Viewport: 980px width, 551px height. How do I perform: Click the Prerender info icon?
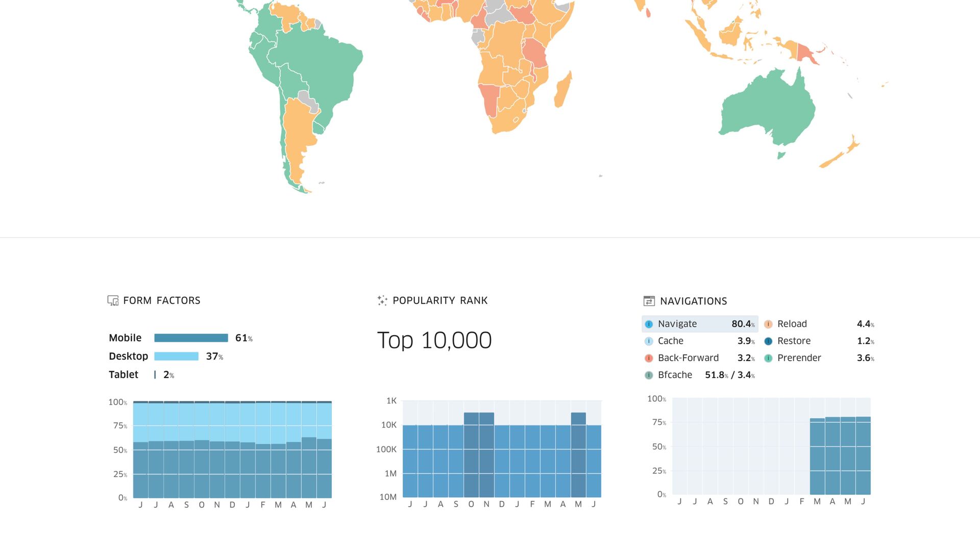[768, 358]
